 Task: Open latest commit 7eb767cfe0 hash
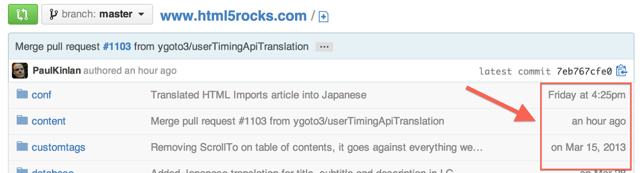coord(584,71)
